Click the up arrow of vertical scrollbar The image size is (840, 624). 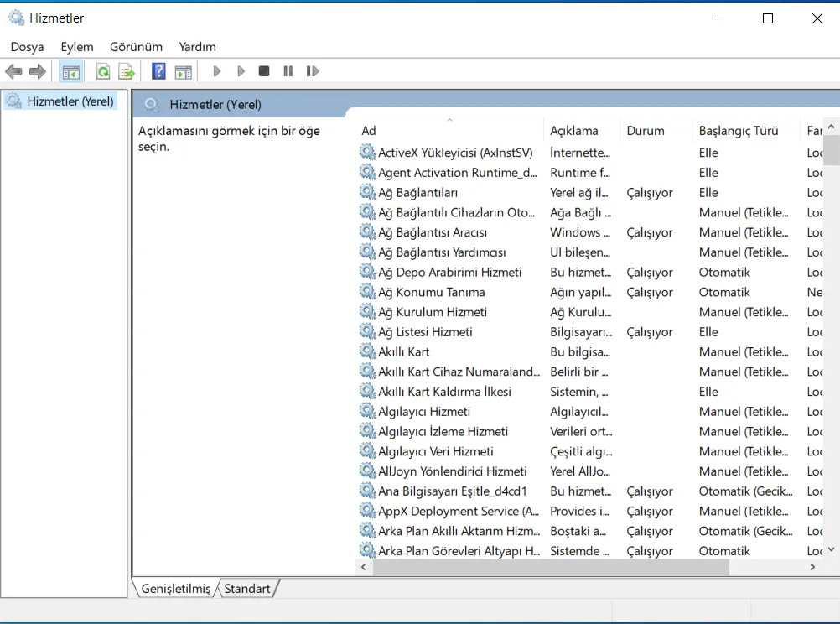click(x=831, y=127)
